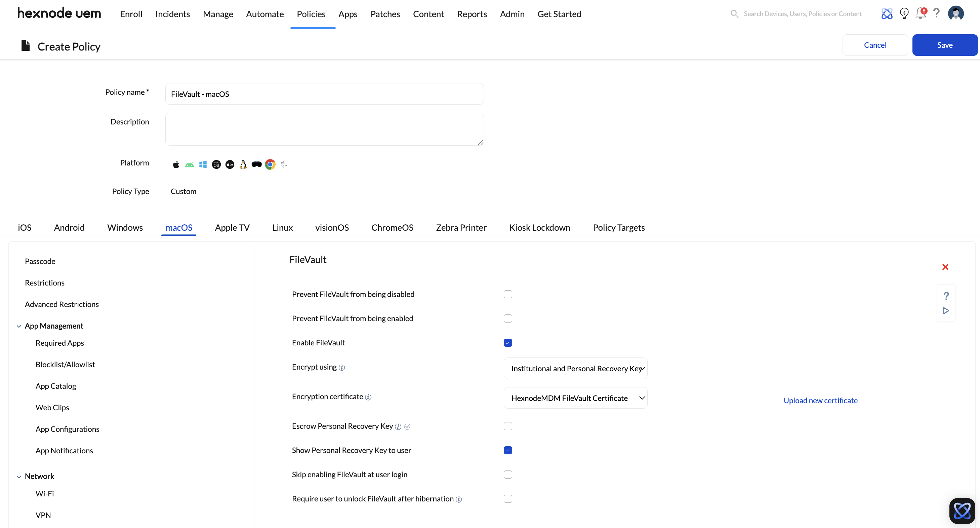
Task: Open the Encrypt using dropdown
Action: [x=575, y=369]
